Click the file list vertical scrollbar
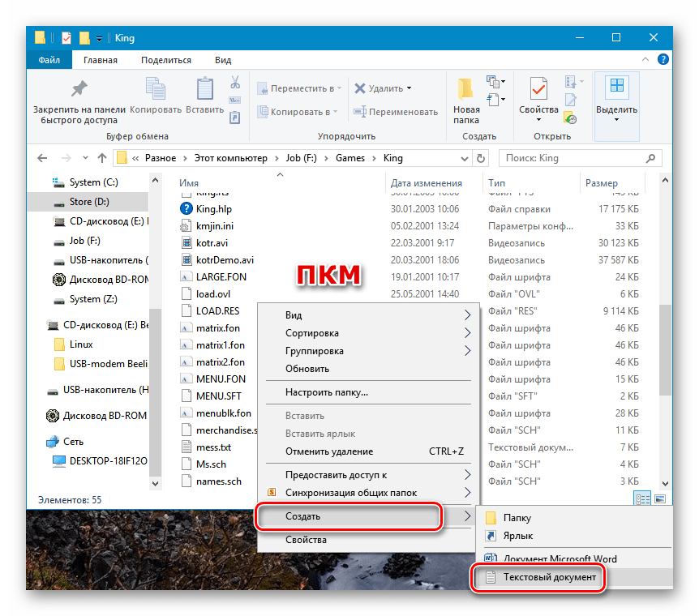Screen dimensions: 699x616 (666, 340)
